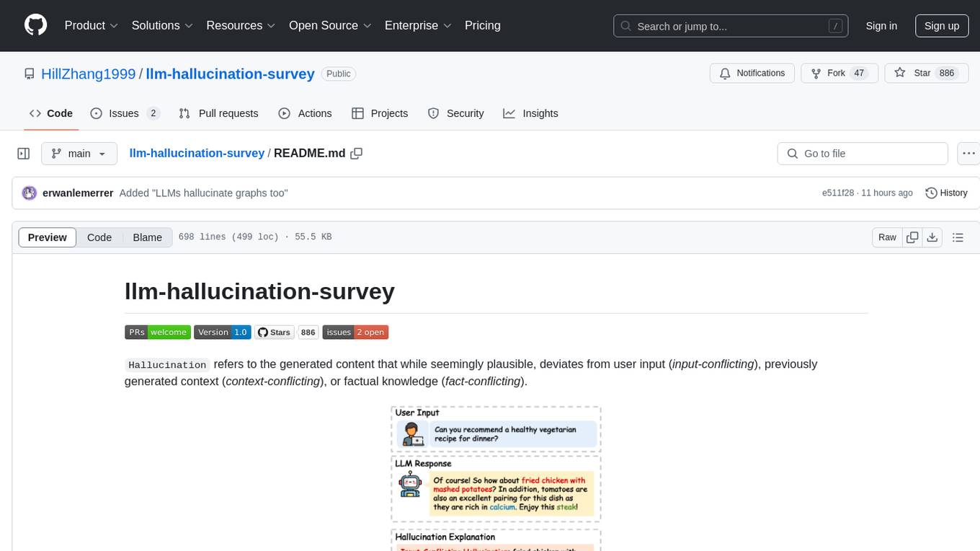Expand the Resources menu
The width and height of the screenshot is (980, 551).
click(241, 25)
